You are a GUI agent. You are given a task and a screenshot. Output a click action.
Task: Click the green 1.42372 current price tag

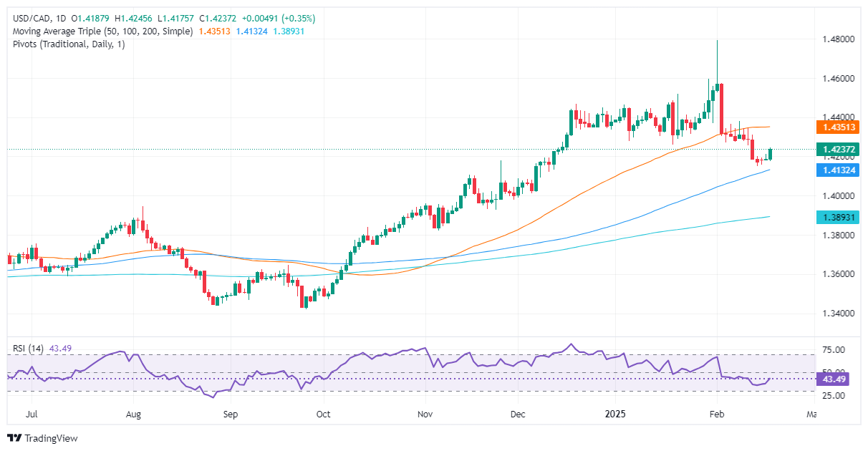click(839, 150)
